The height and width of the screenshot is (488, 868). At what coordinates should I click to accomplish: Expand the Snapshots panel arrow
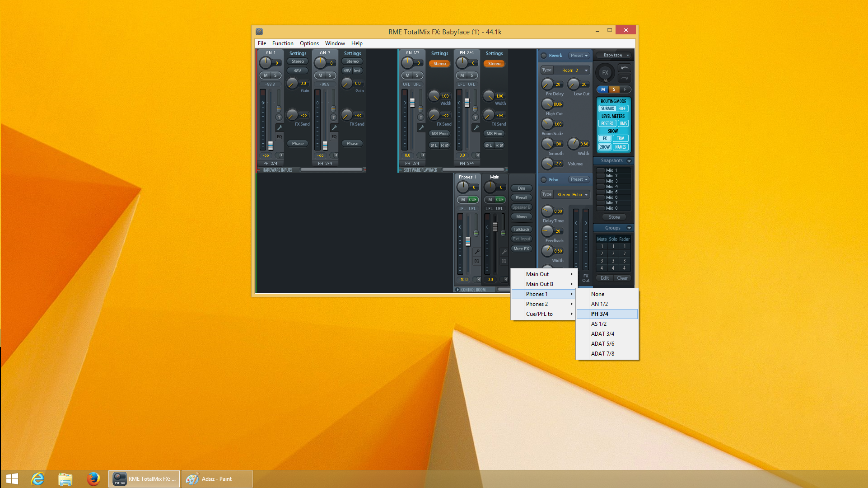pos(629,161)
